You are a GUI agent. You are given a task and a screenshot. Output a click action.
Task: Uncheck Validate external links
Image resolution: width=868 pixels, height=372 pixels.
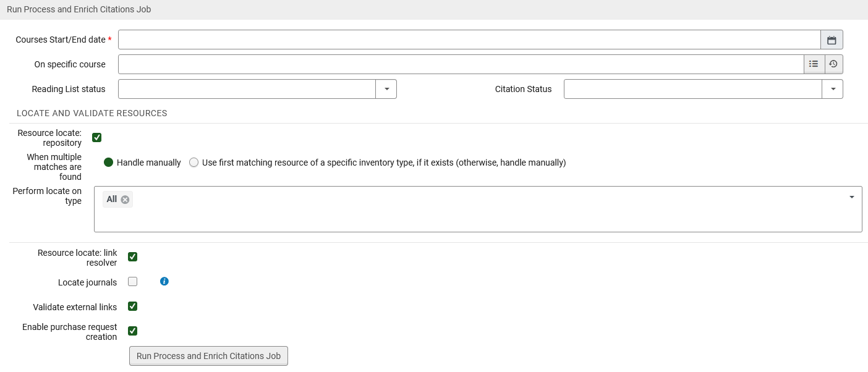coord(132,306)
